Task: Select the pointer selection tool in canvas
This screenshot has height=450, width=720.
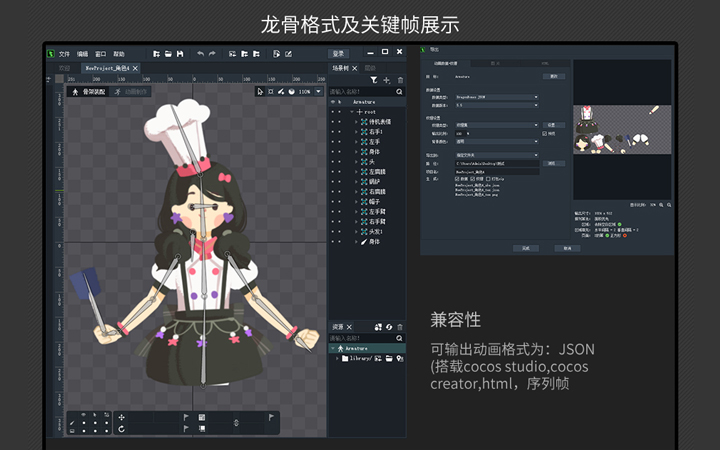Action: click(x=260, y=92)
